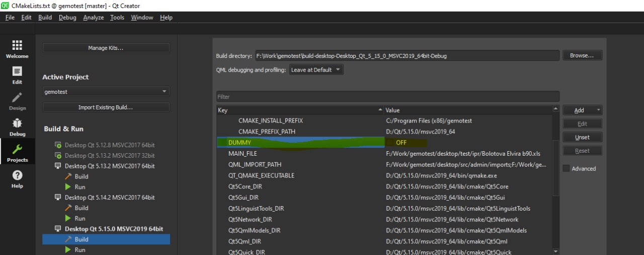Select the Qt5Gui_DIR key

click(x=243, y=198)
